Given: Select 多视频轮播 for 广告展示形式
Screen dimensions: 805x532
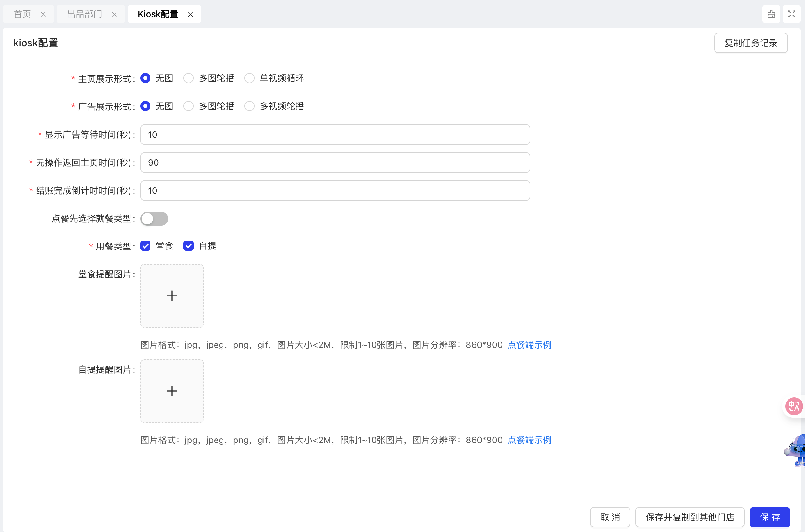Looking at the screenshot, I should click(x=250, y=106).
